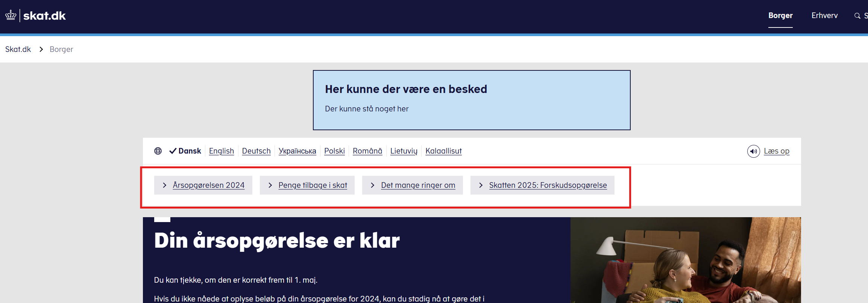Open the Skatten 2025: Forskudsopgørelse shortcut
This screenshot has width=868, height=303.
click(548, 185)
